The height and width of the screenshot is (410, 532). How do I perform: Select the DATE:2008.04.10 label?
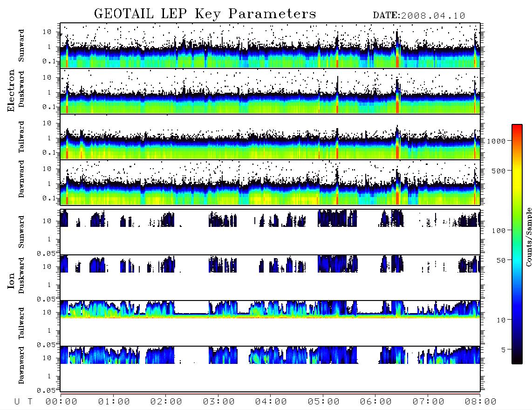pyautogui.click(x=419, y=15)
